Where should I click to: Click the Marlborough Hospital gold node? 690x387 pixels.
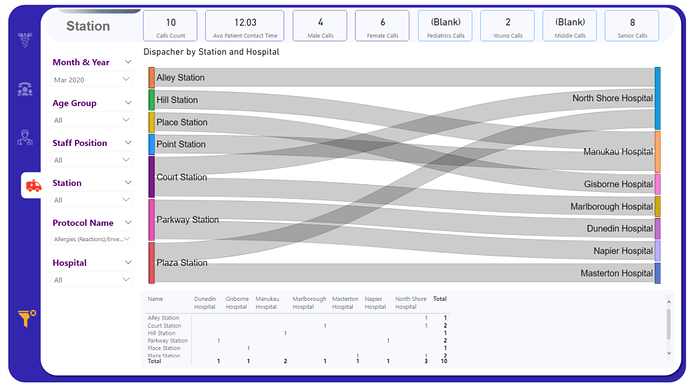click(x=657, y=206)
